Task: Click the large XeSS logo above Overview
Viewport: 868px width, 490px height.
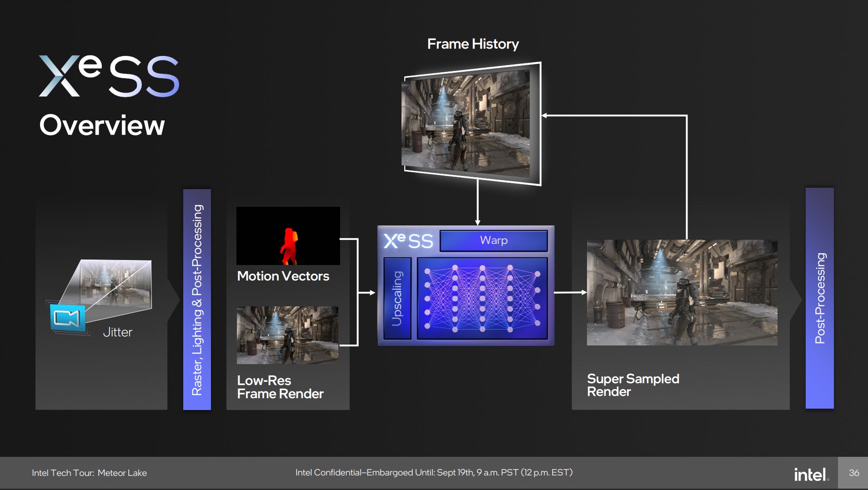Action: coord(109,76)
